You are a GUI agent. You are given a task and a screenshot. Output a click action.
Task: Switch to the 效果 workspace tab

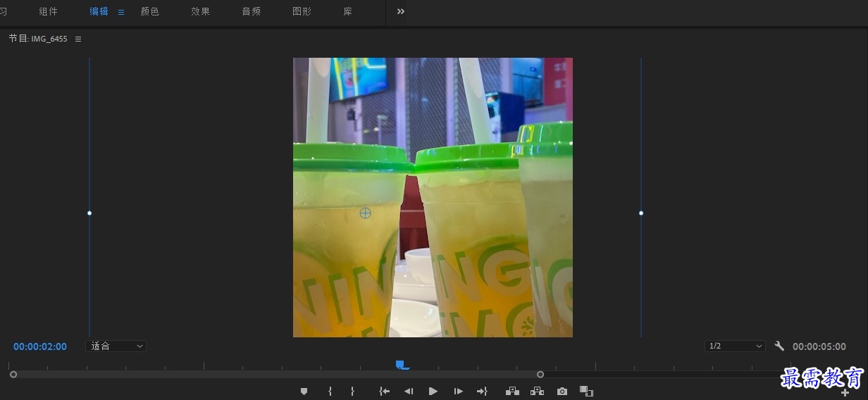(x=201, y=12)
